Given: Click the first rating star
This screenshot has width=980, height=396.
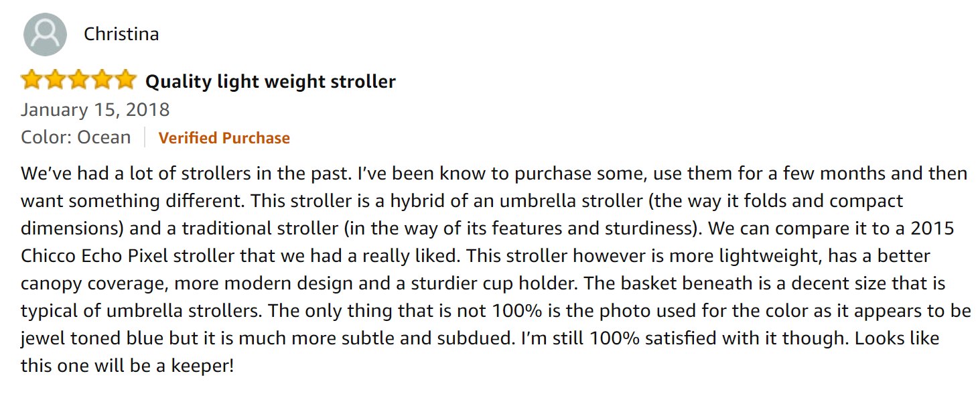Looking at the screenshot, I should click(31, 81).
